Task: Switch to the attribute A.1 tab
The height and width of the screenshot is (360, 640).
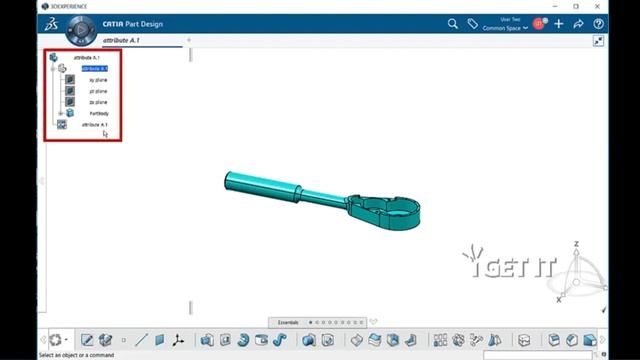Action: coord(121,40)
